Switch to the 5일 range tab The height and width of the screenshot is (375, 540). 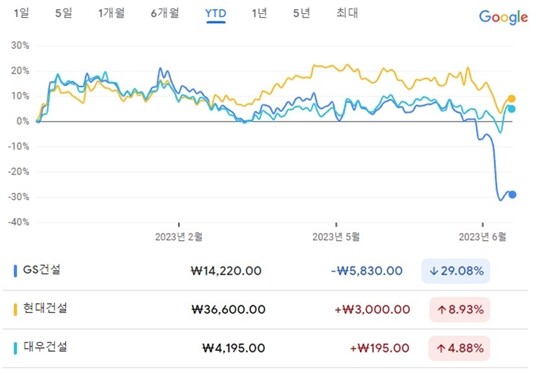(x=64, y=13)
